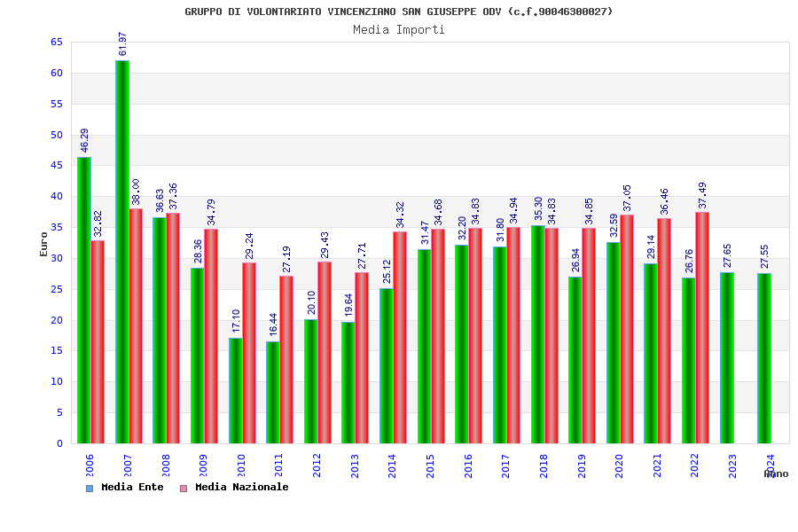Screen dimensions: 798x532
Task: Click the Media Nazionale legend label
Action: point(242,487)
